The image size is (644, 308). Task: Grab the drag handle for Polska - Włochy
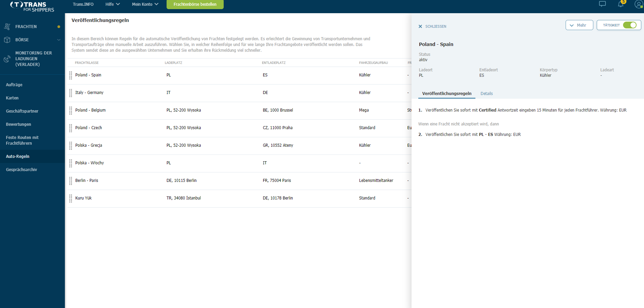pyautogui.click(x=71, y=163)
